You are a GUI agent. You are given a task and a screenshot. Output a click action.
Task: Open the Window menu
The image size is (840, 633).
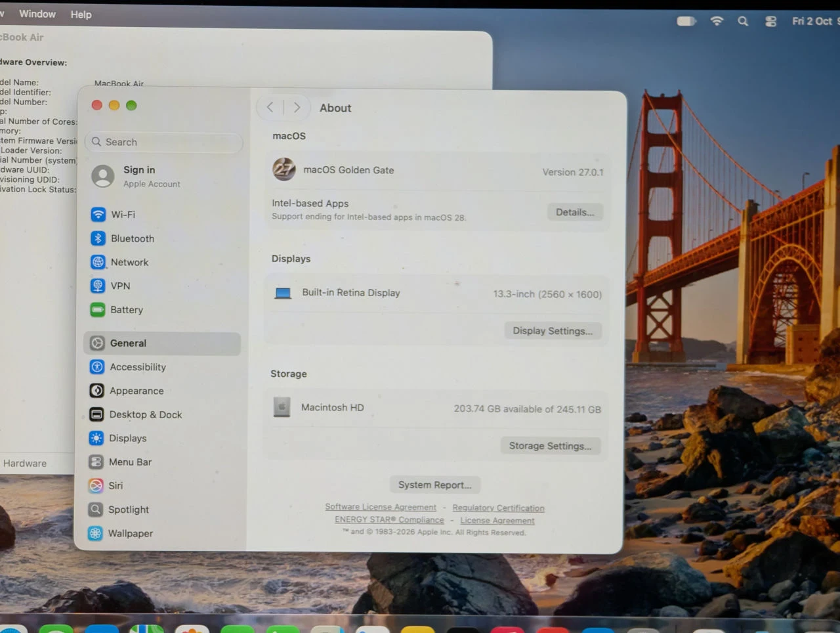point(37,14)
